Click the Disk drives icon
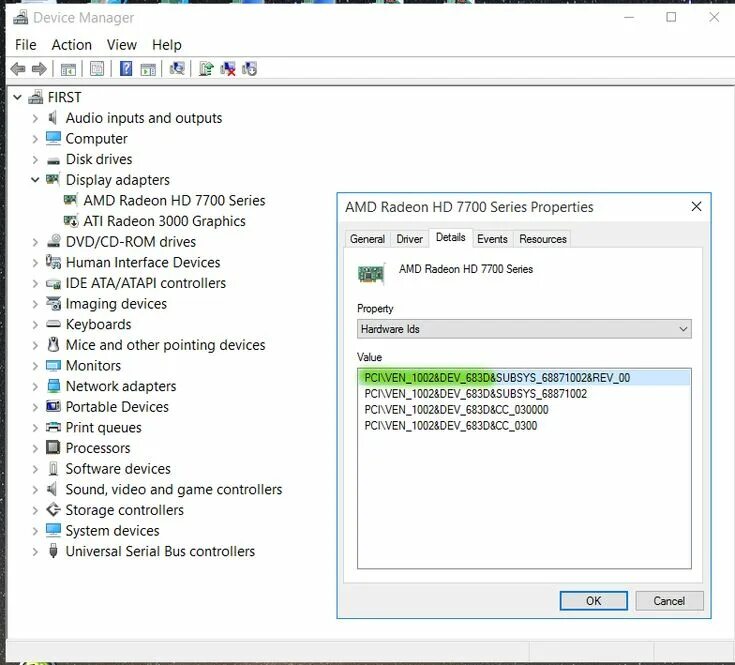735x665 pixels. [x=53, y=160]
